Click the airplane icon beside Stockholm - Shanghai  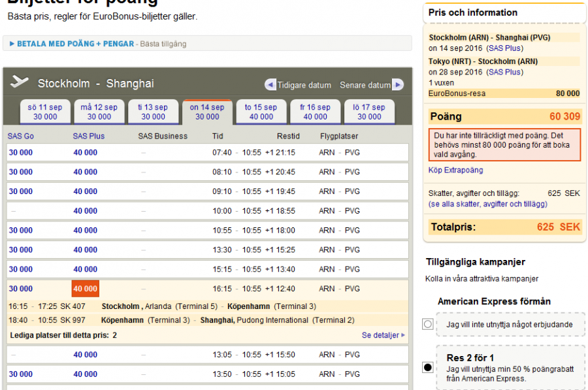pyautogui.click(x=20, y=82)
